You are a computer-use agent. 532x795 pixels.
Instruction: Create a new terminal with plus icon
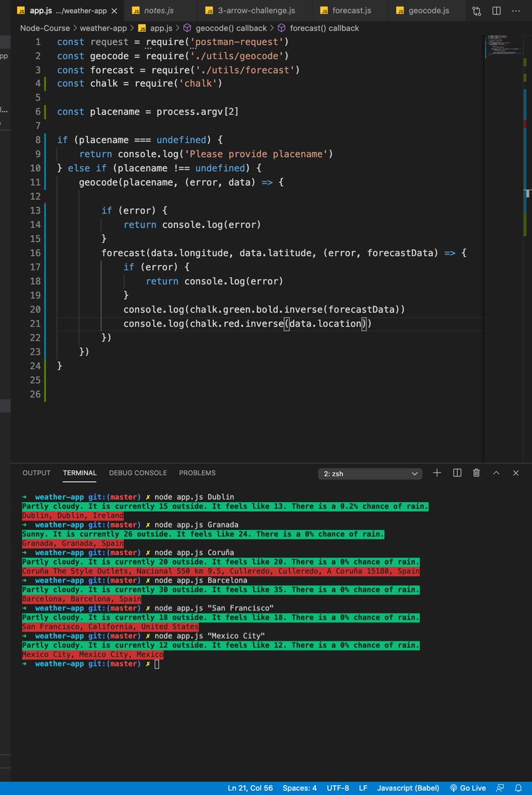437,473
